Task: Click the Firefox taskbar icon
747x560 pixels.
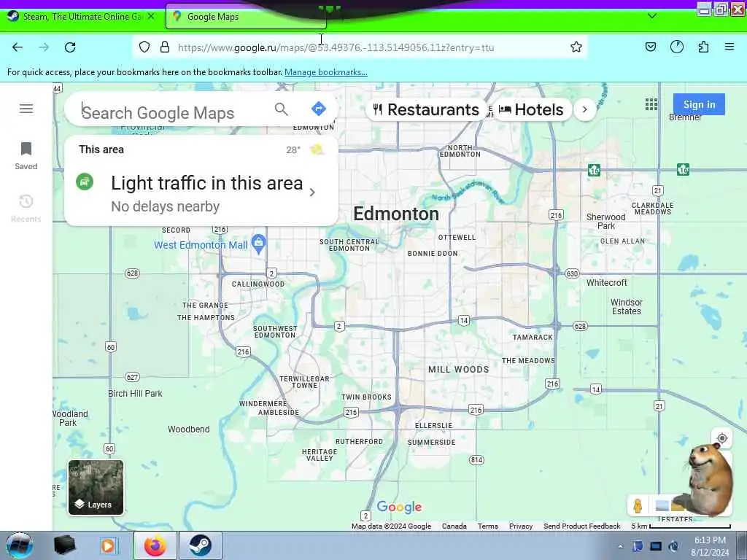Action: click(155, 545)
